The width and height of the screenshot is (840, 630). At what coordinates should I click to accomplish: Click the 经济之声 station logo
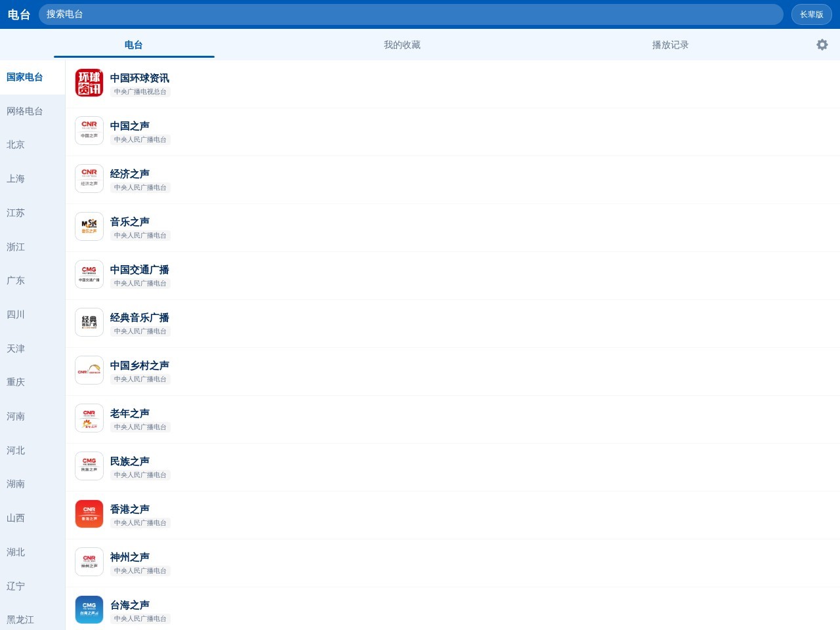(89, 178)
